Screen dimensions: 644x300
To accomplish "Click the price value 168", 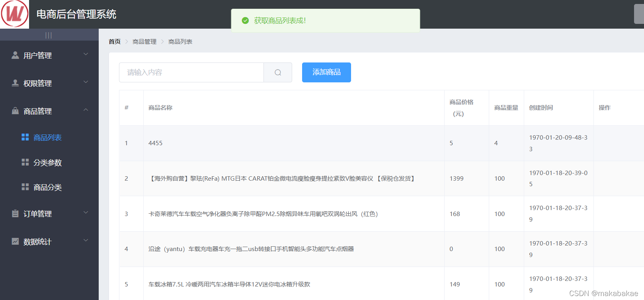I will (455, 214).
